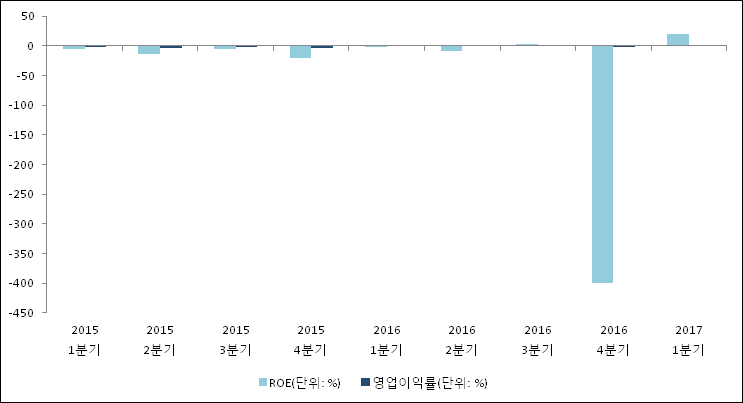Click the positive ROE bar for 2017 1분기
This screenshot has height=403, width=743.
point(678,40)
